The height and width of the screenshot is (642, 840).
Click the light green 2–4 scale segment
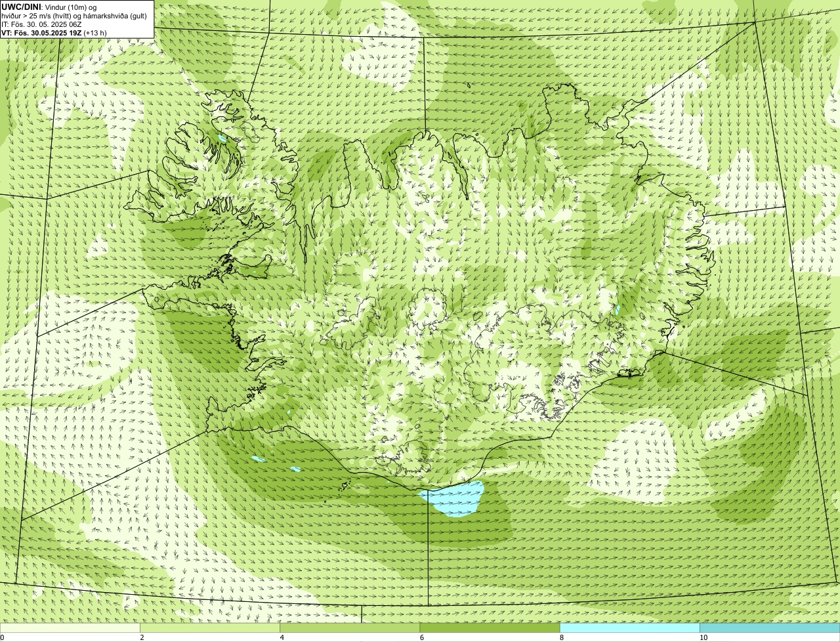(x=210, y=628)
